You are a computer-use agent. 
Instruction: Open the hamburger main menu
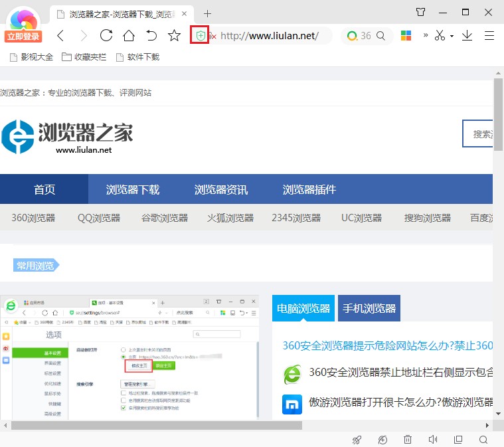tap(489, 35)
